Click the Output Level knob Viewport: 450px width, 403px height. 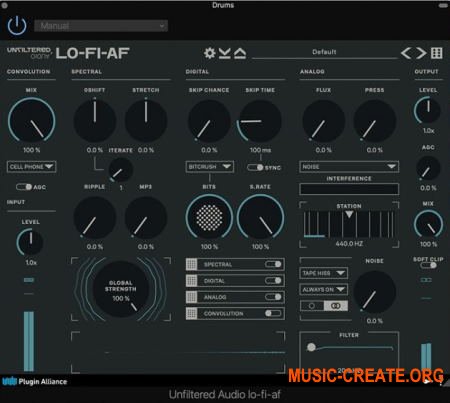coord(428,110)
